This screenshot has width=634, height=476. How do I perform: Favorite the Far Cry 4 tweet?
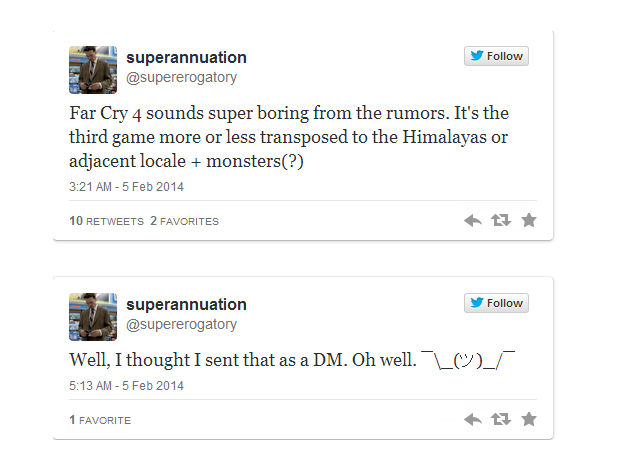(529, 220)
